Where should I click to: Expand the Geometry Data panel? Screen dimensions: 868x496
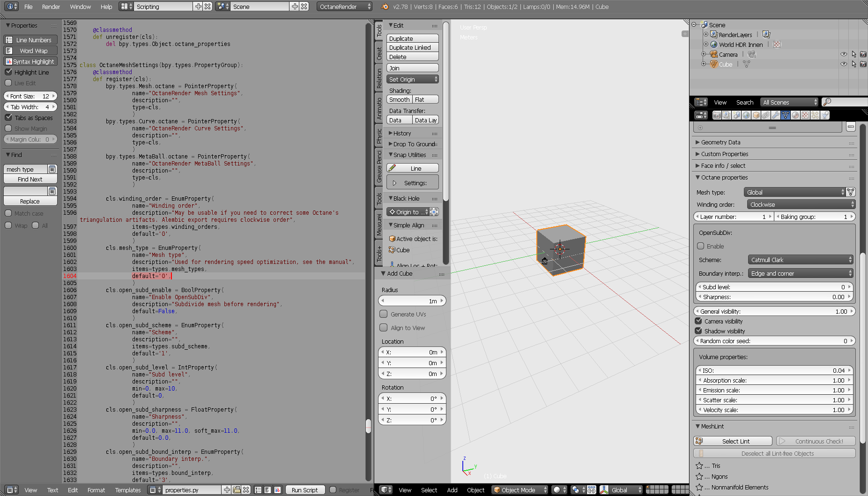click(720, 142)
